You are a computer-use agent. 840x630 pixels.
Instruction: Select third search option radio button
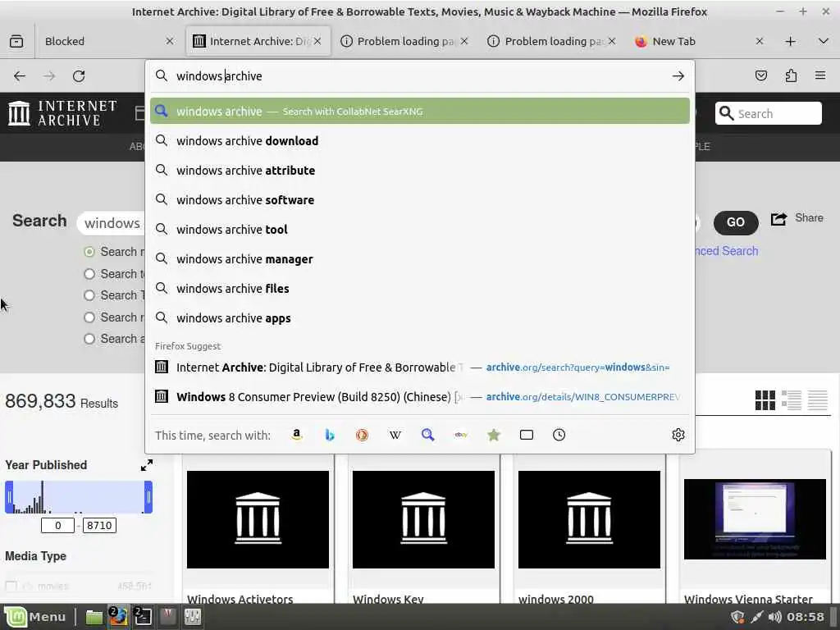(89, 295)
